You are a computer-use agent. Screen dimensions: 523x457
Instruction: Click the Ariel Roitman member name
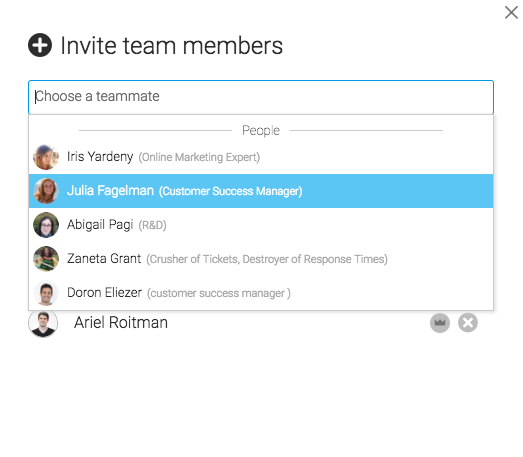(121, 323)
